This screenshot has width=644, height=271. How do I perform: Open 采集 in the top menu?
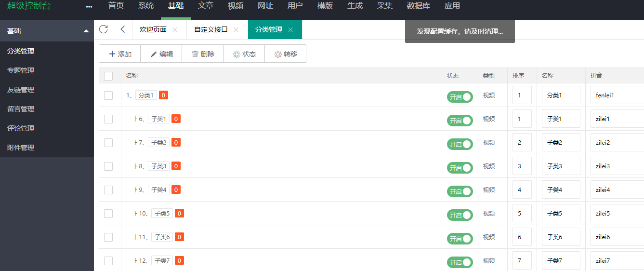385,6
